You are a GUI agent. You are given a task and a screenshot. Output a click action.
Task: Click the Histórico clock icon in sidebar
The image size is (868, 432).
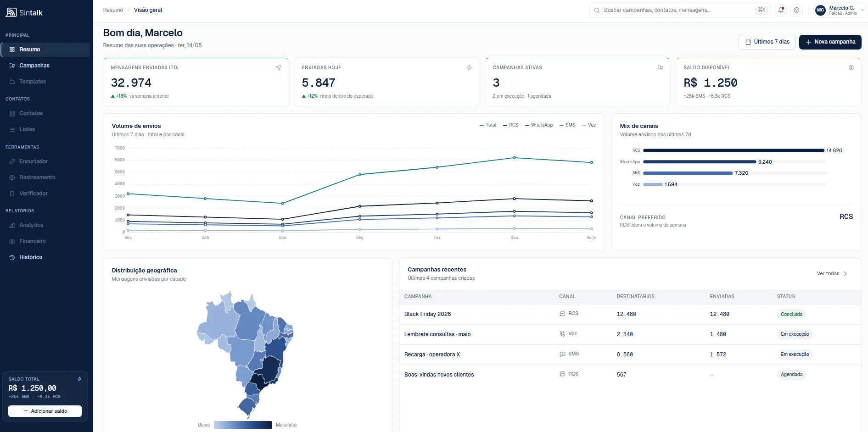pos(12,257)
